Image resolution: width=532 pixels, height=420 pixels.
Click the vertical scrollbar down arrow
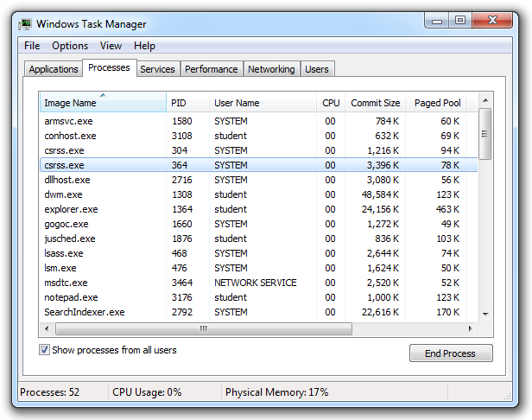click(x=485, y=314)
